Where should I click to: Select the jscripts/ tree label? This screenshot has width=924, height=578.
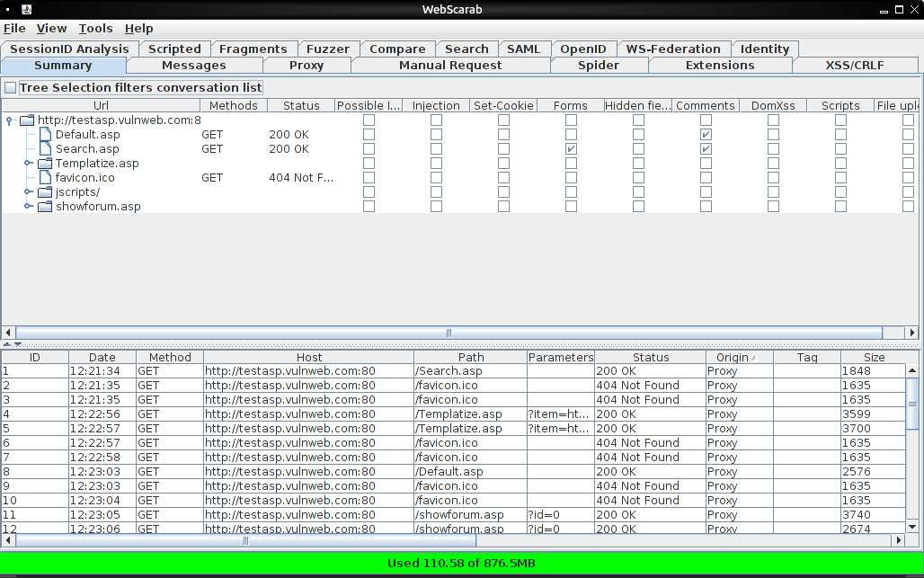click(78, 192)
